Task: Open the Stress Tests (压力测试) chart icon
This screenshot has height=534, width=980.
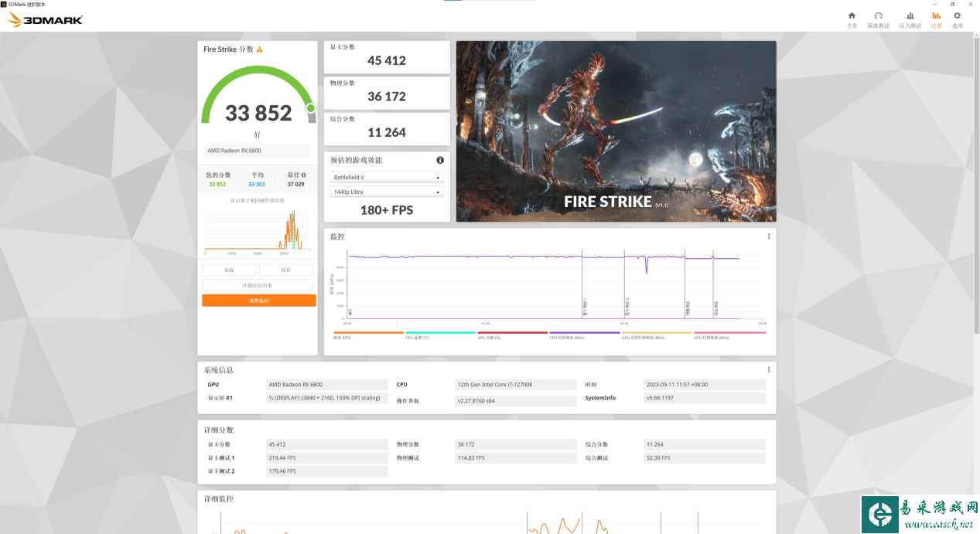Action: click(910, 15)
